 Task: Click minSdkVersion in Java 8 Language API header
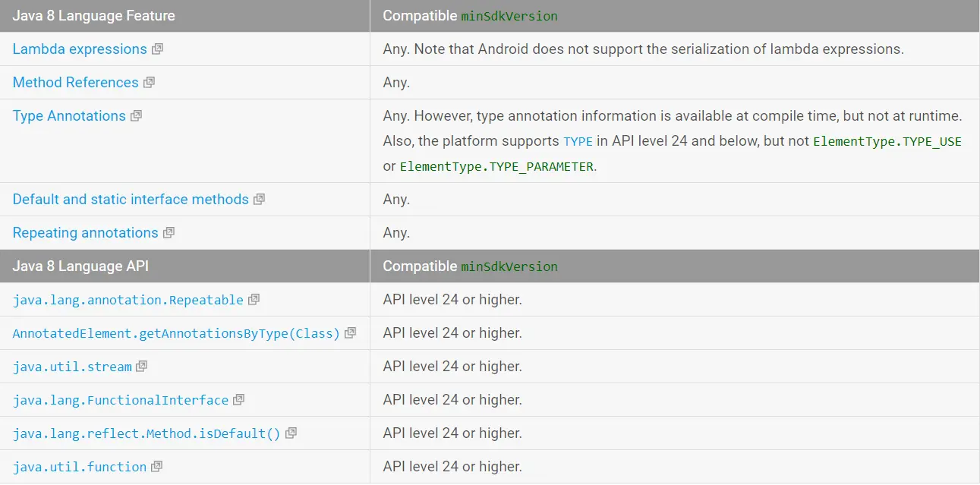coord(509,266)
